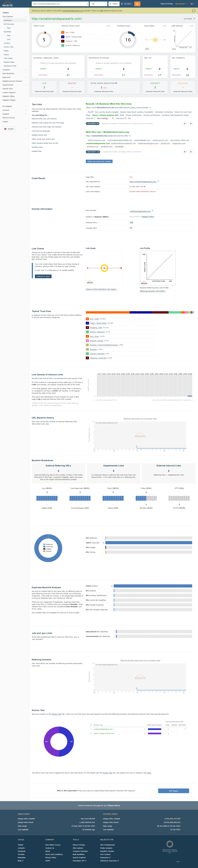Open Link Graph in the sidebar

pos(8,58)
